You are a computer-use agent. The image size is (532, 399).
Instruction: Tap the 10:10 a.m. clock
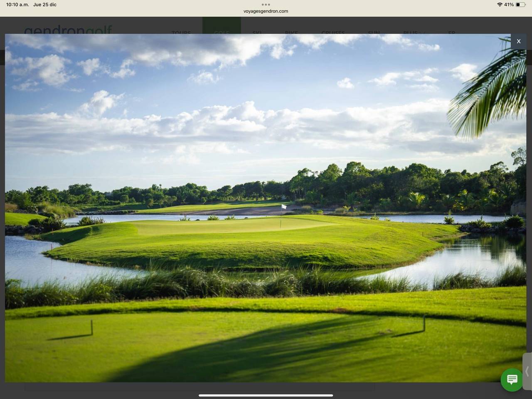point(17,5)
